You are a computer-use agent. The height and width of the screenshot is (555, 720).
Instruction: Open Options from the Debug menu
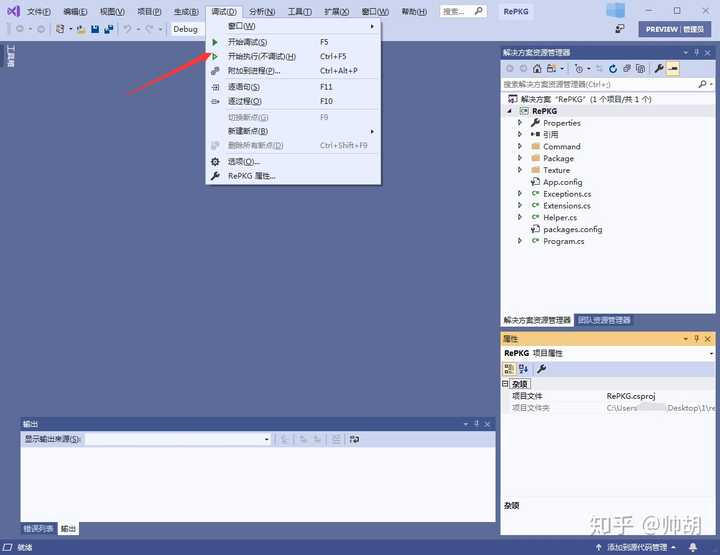pyautogui.click(x=293, y=162)
